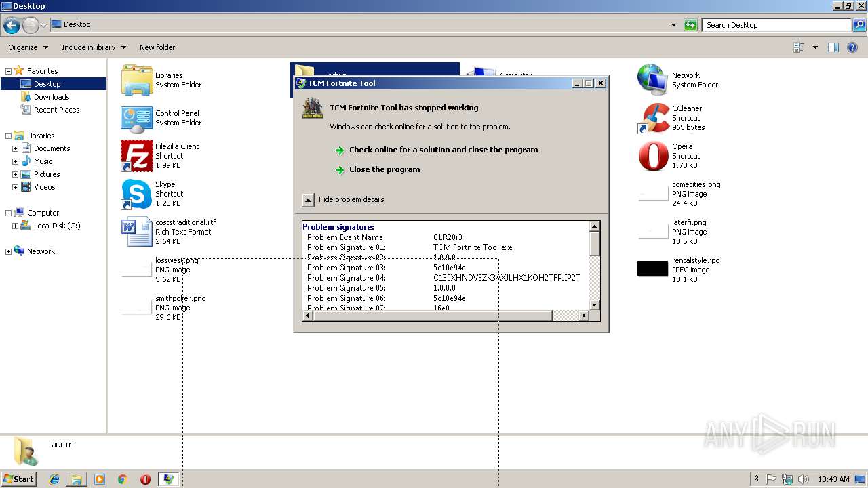Screen dimensions: 868x488
Task: Open the view options dropdown arrow
Action: 815,47
